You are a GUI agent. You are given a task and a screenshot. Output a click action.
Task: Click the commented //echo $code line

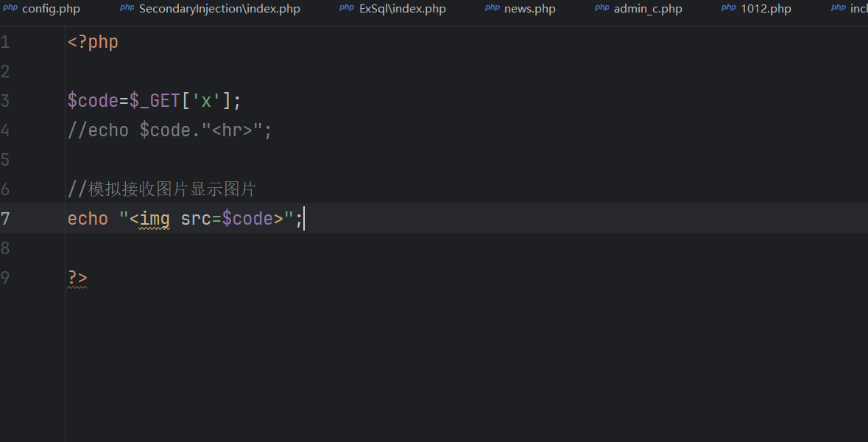pos(169,130)
